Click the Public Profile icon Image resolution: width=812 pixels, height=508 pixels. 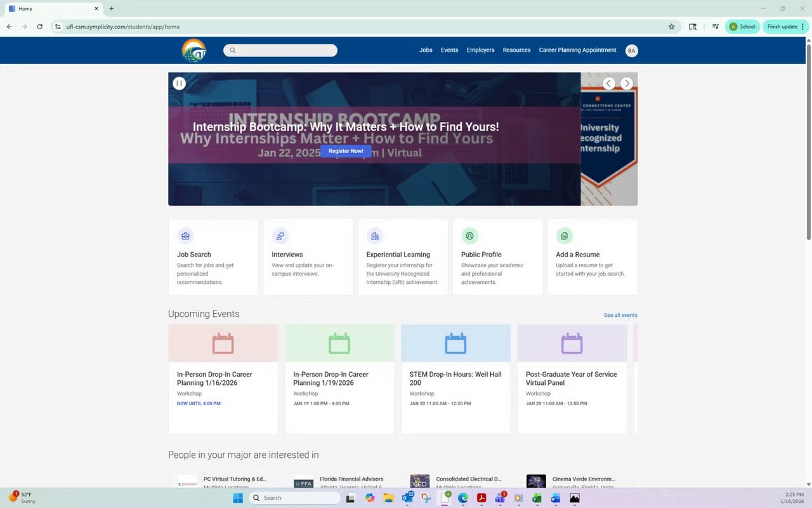(469, 236)
